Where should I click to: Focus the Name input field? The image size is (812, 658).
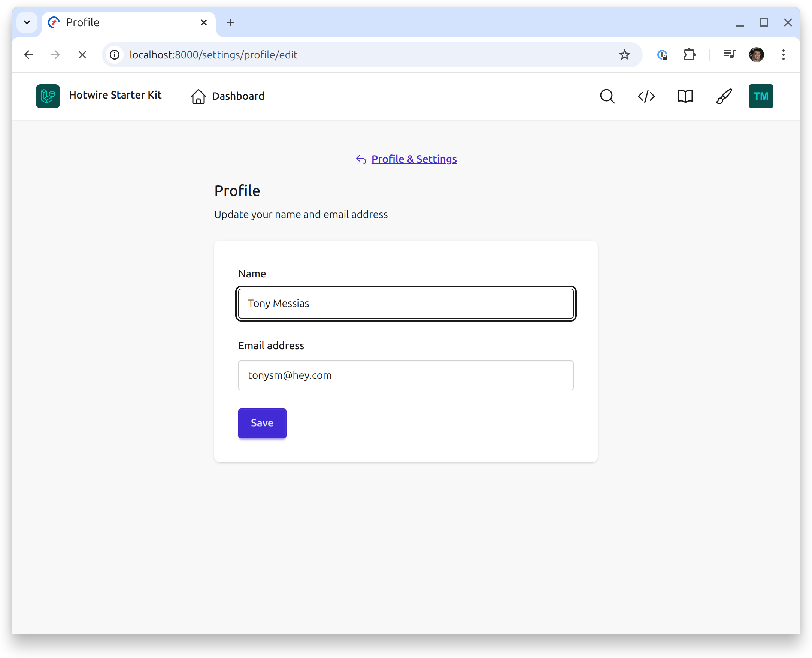405,304
